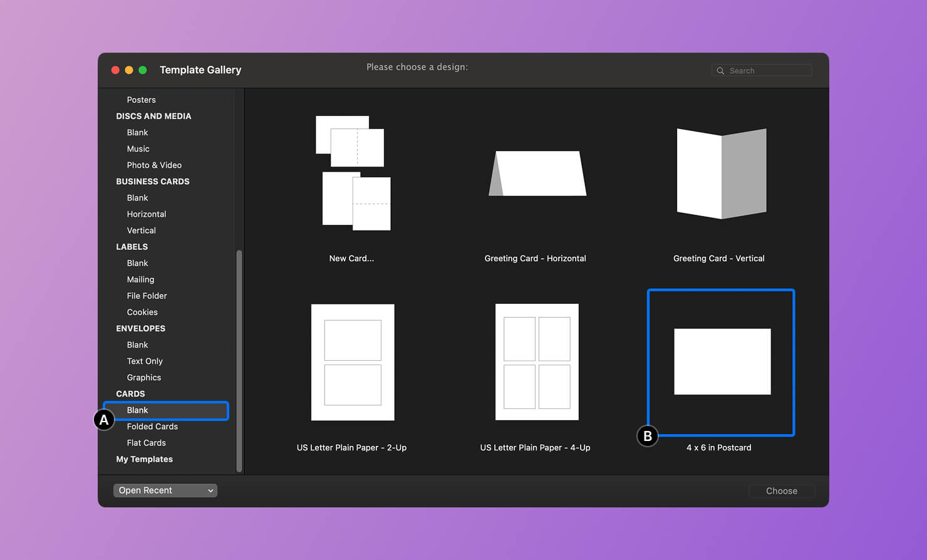Select the US Letter Plain Paper - 2-Up template
This screenshot has height=560, width=927.
pyautogui.click(x=351, y=362)
